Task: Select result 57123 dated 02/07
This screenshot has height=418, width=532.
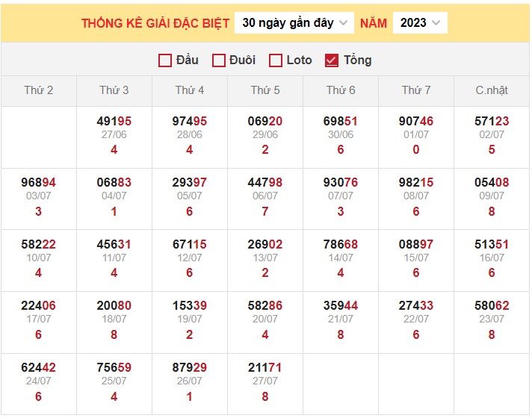Action: click(x=492, y=121)
